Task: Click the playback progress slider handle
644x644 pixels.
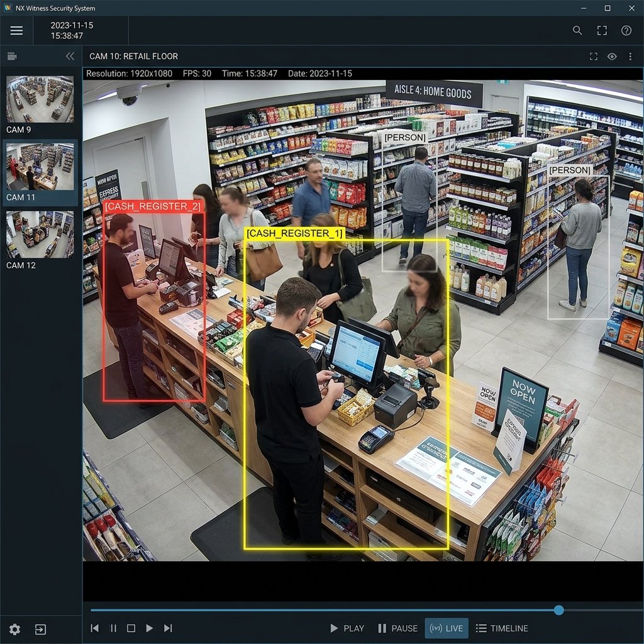Action: [x=558, y=610]
